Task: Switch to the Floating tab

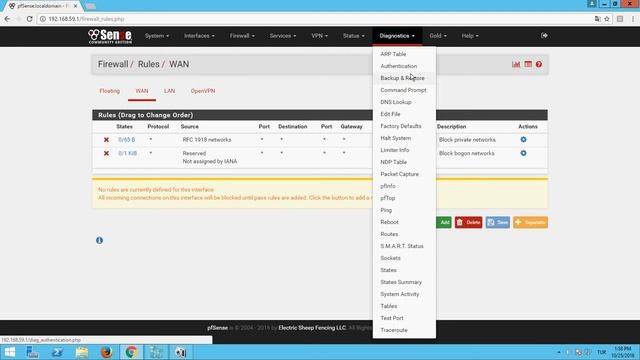Action: (x=109, y=91)
